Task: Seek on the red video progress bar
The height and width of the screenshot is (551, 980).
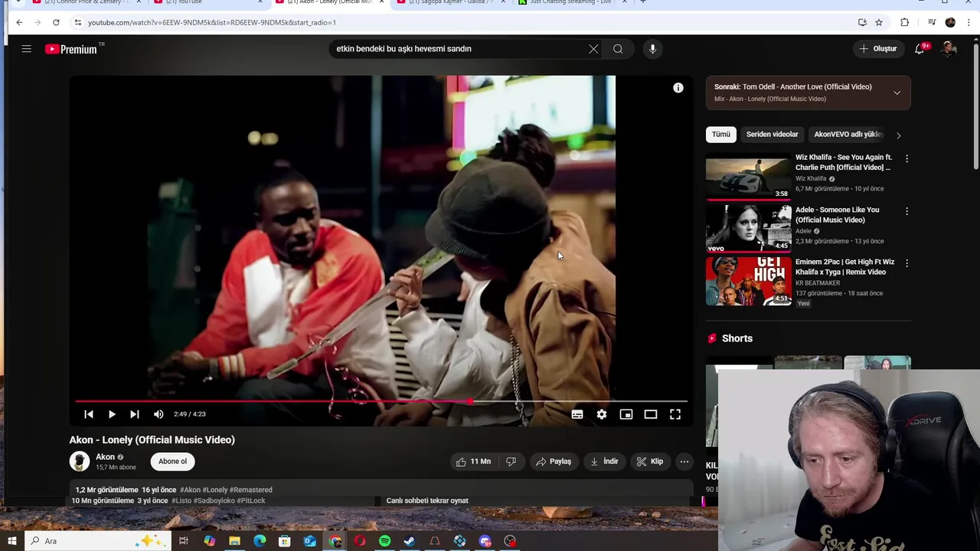Action: point(381,401)
